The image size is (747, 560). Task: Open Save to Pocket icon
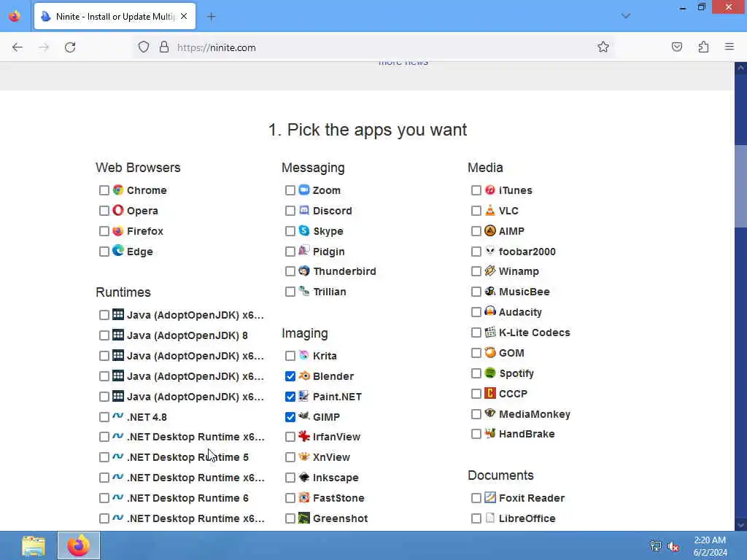tap(676, 47)
